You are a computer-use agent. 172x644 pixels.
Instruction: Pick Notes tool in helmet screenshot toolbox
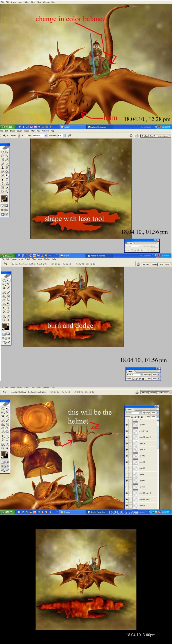point(3,445)
